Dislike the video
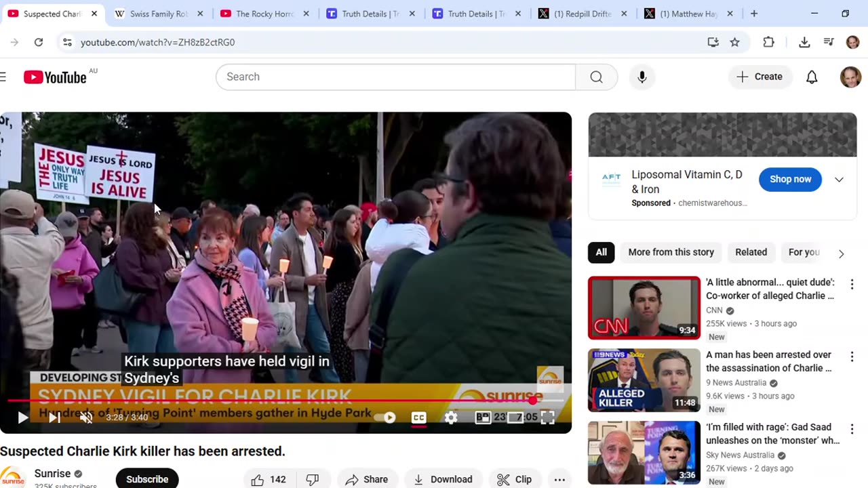Image resolution: width=868 pixels, height=488 pixels. click(x=313, y=479)
